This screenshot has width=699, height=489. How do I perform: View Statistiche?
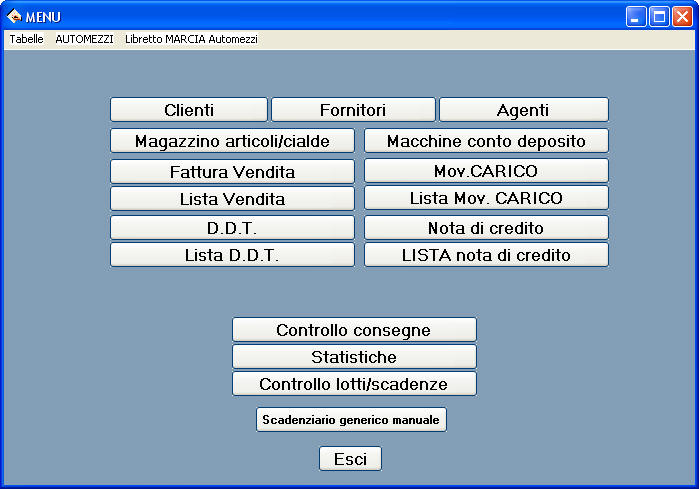tap(354, 357)
